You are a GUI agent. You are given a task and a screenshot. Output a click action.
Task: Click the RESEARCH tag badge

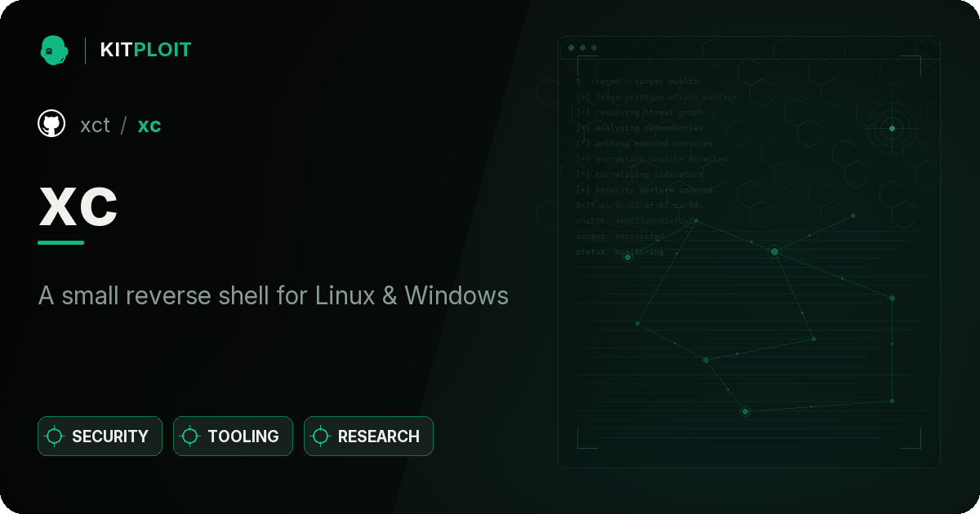pos(368,436)
